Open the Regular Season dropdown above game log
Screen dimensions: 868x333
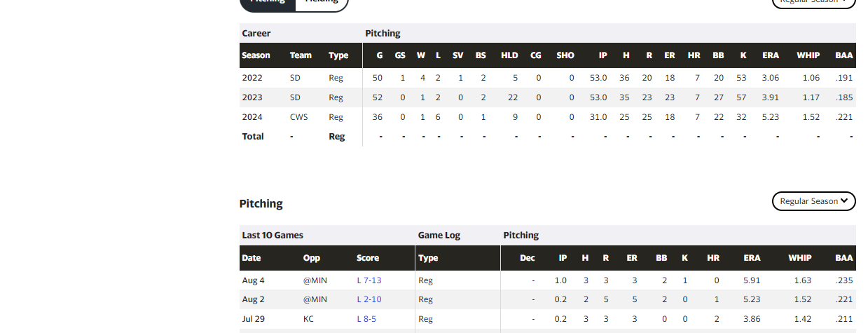pos(813,201)
